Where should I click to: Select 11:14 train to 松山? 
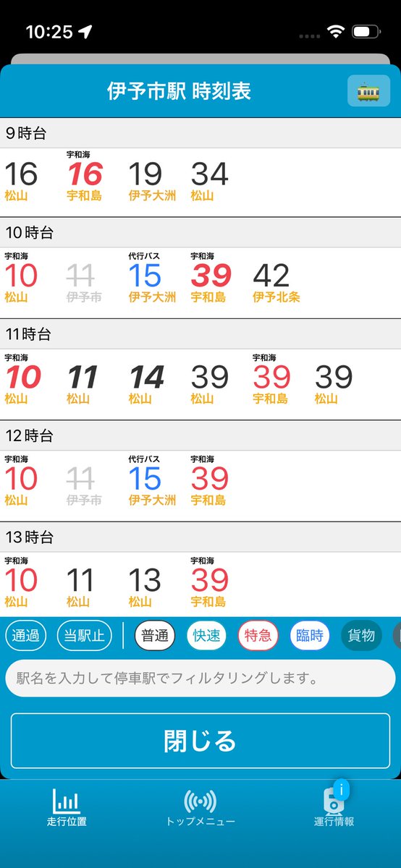click(x=147, y=383)
